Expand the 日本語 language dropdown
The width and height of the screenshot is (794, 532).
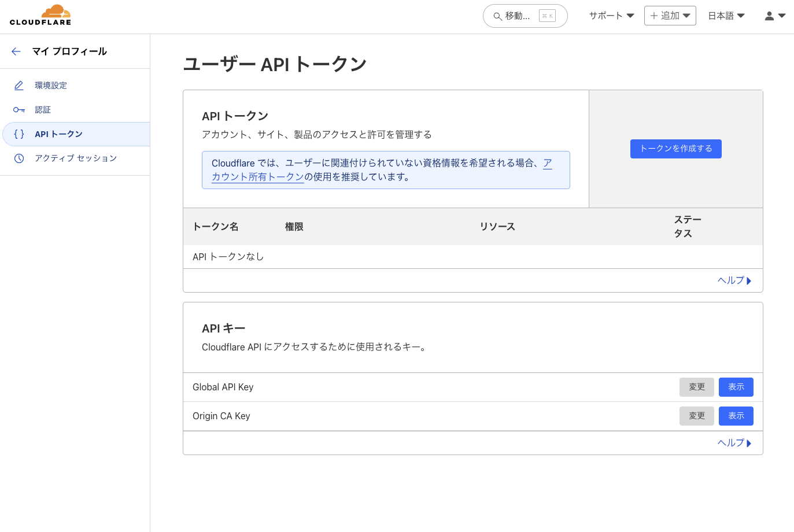click(726, 16)
